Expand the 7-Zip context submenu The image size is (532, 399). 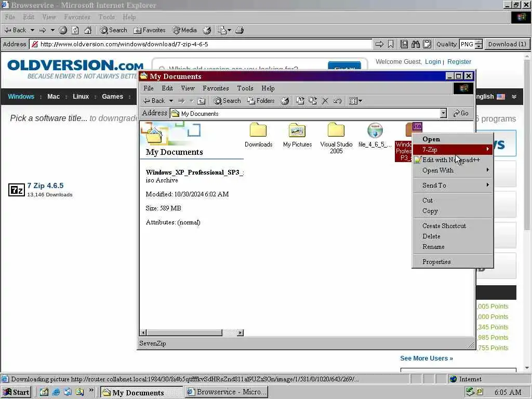click(x=453, y=149)
